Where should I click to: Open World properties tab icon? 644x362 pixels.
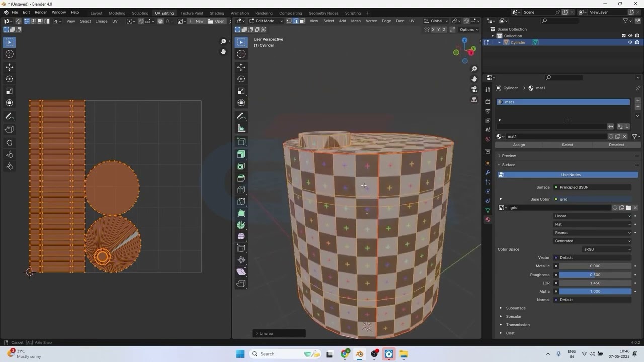488,139
